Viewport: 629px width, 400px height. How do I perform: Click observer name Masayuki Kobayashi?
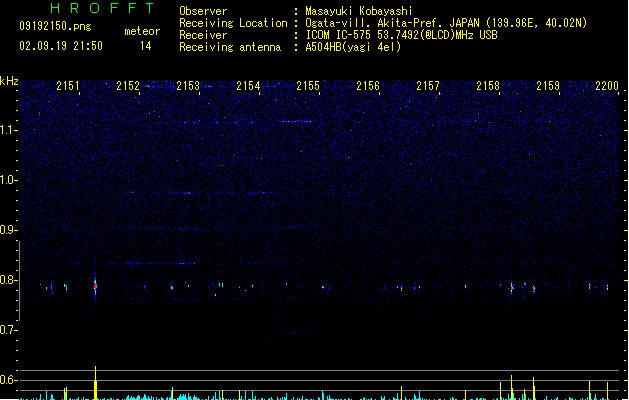click(359, 11)
